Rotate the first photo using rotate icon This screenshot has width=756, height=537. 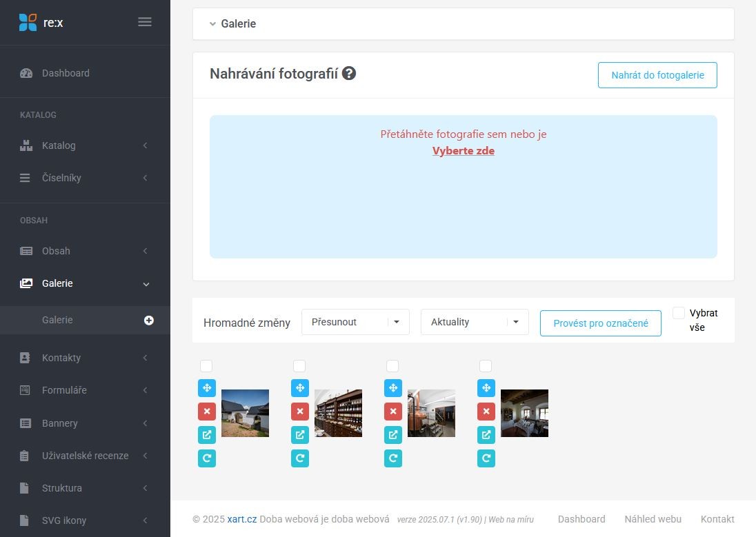click(x=207, y=458)
